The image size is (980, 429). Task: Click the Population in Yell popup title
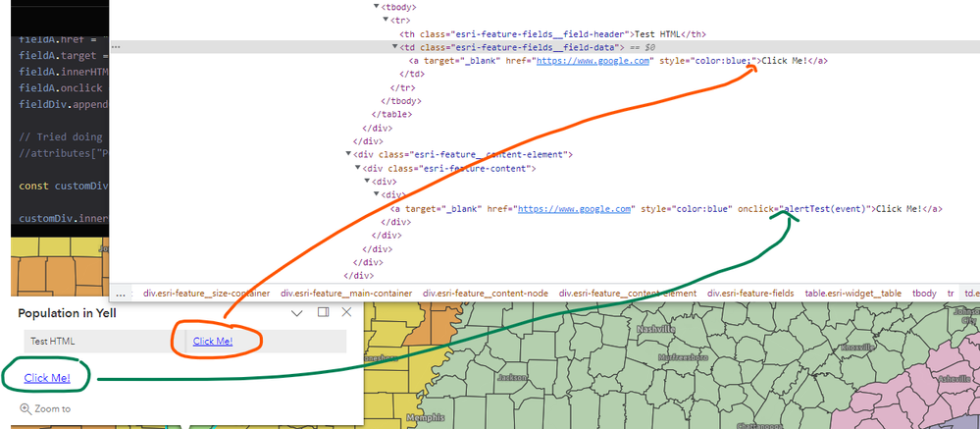pos(68,313)
